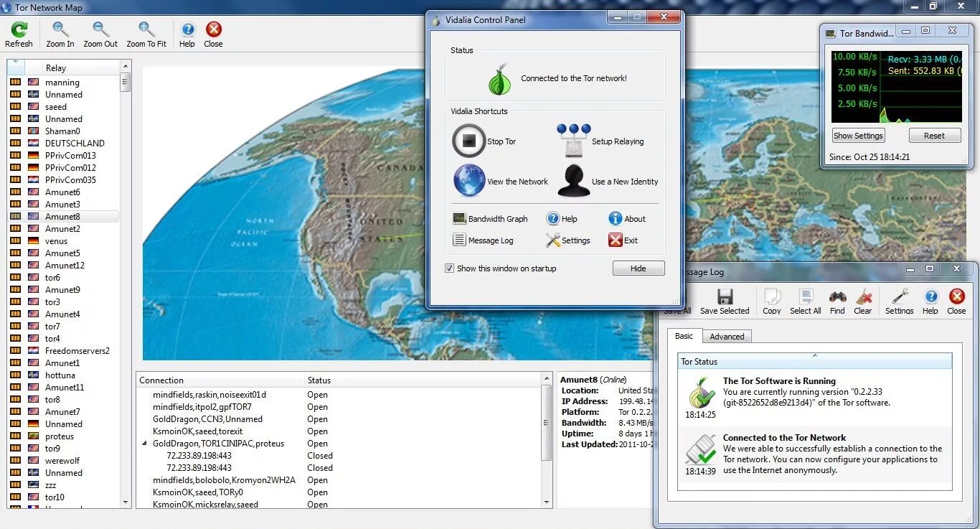
Task: Click the Tor Status column header
Action: click(x=814, y=361)
